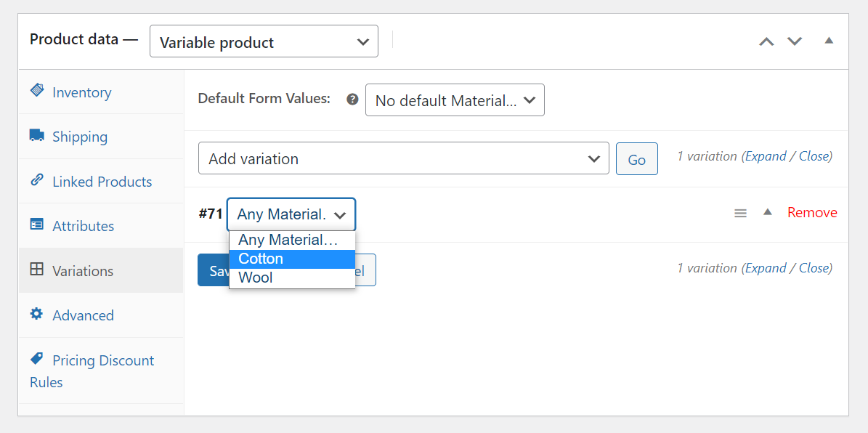The width and height of the screenshot is (868, 433).
Task: Choose Wool in the material list
Action: [292, 278]
